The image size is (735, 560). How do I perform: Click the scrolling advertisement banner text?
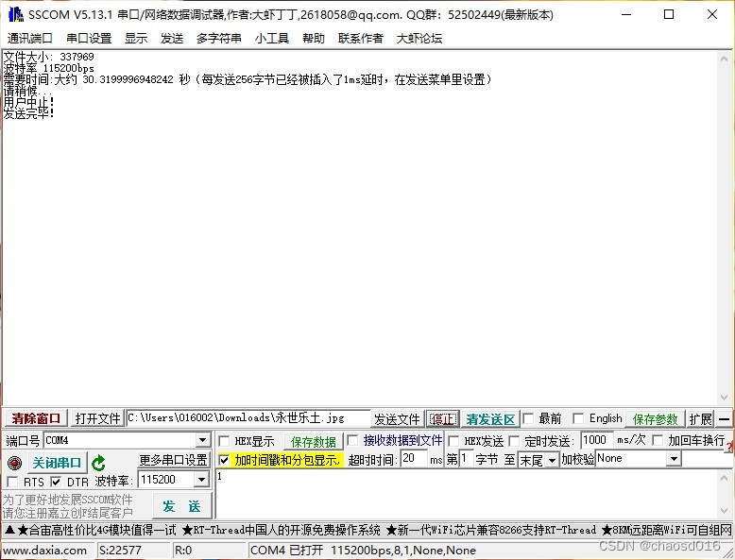(367, 531)
